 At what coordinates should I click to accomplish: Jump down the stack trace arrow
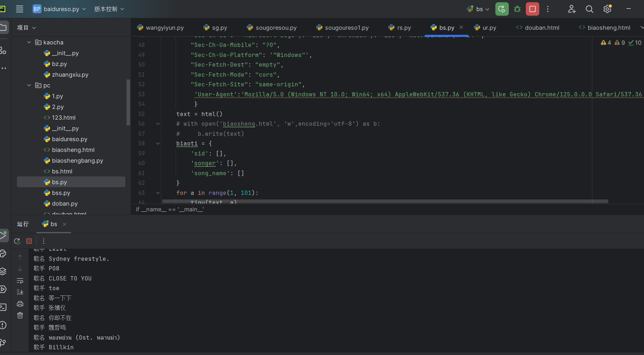[x=20, y=269]
